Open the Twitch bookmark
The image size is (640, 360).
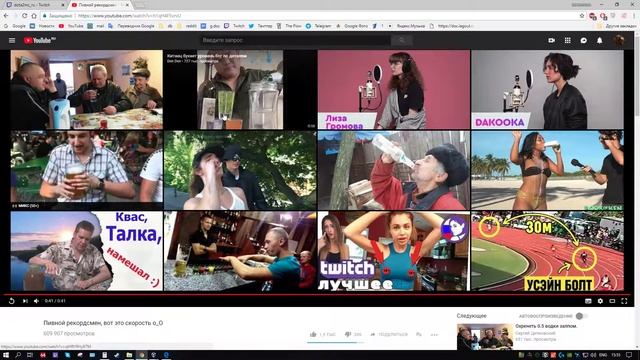coord(235,26)
